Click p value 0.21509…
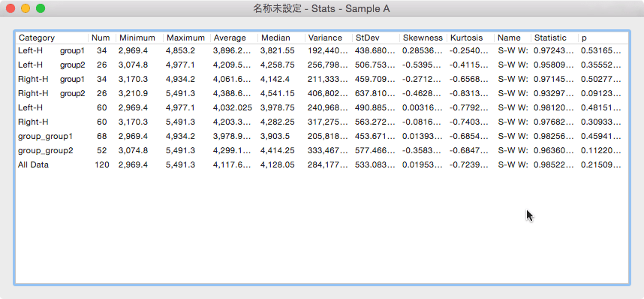The width and height of the screenshot is (644, 299). (x=601, y=165)
